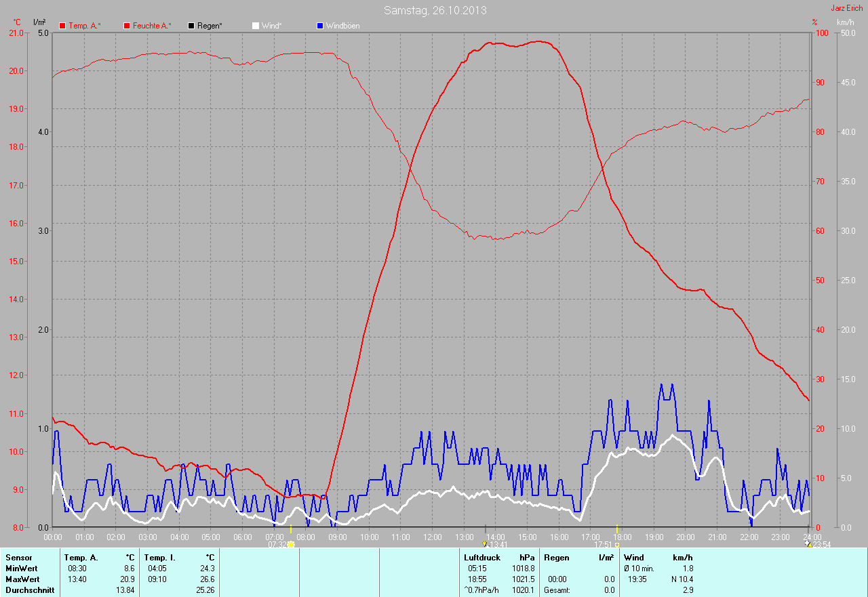868x597 pixels.
Task: Click the indoor max value 26.6
Action: (207, 579)
